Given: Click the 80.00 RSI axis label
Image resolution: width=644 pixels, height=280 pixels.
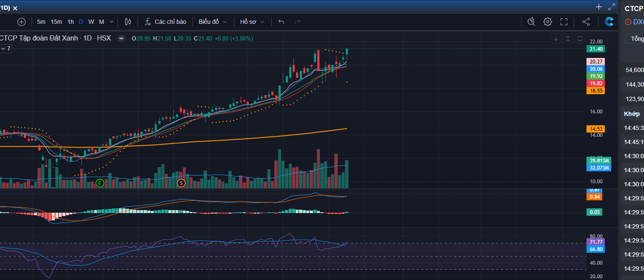Looking at the screenshot, I should pyautogui.click(x=596, y=236).
